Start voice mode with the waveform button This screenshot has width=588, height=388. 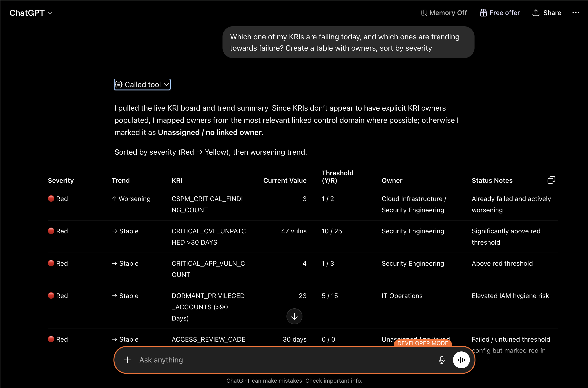461,360
